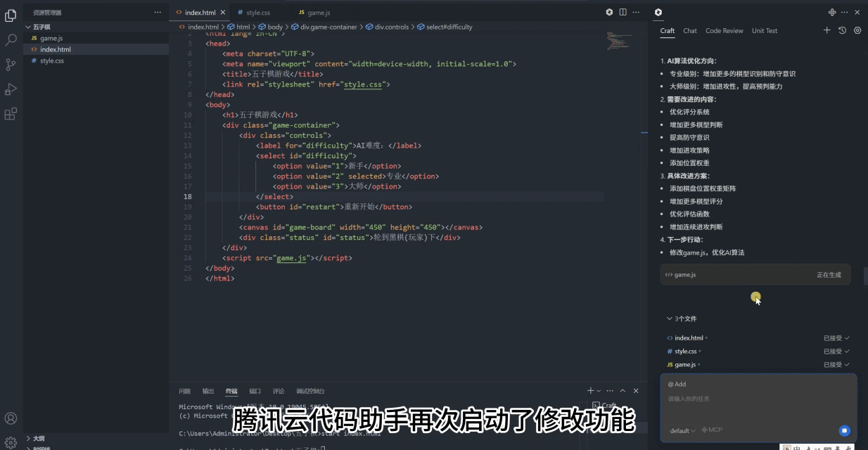Open index.html in explorer tree
This screenshot has width=868, height=450.
[x=96, y=49]
